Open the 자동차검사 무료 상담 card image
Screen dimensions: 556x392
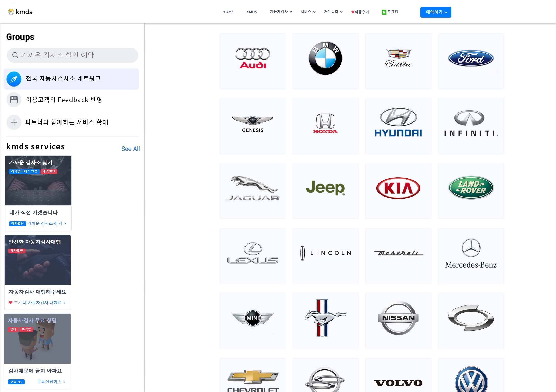point(37,339)
